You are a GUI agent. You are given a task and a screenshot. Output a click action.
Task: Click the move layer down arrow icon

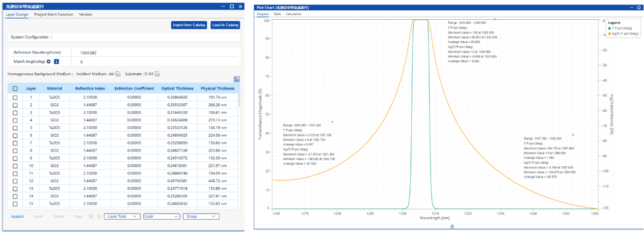pyautogui.click(x=98, y=216)
